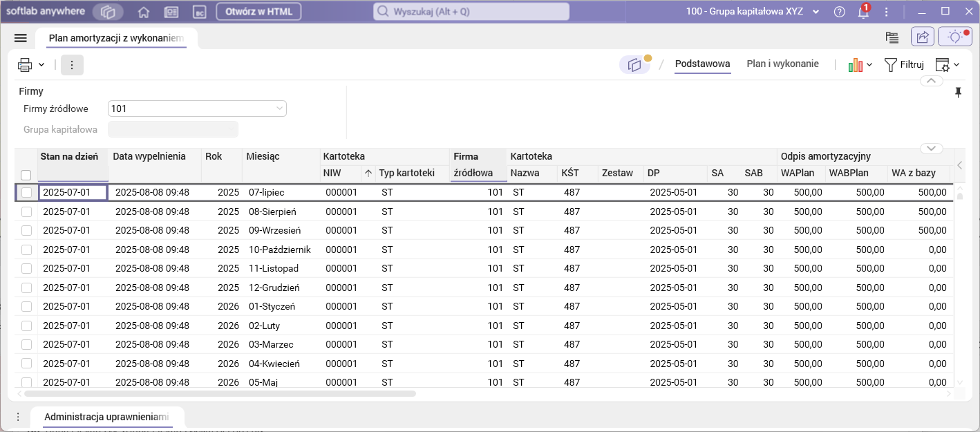The image size is (980, 432).
Task: Open the toolbar three-dot more options button
Action: coord(72,65)
